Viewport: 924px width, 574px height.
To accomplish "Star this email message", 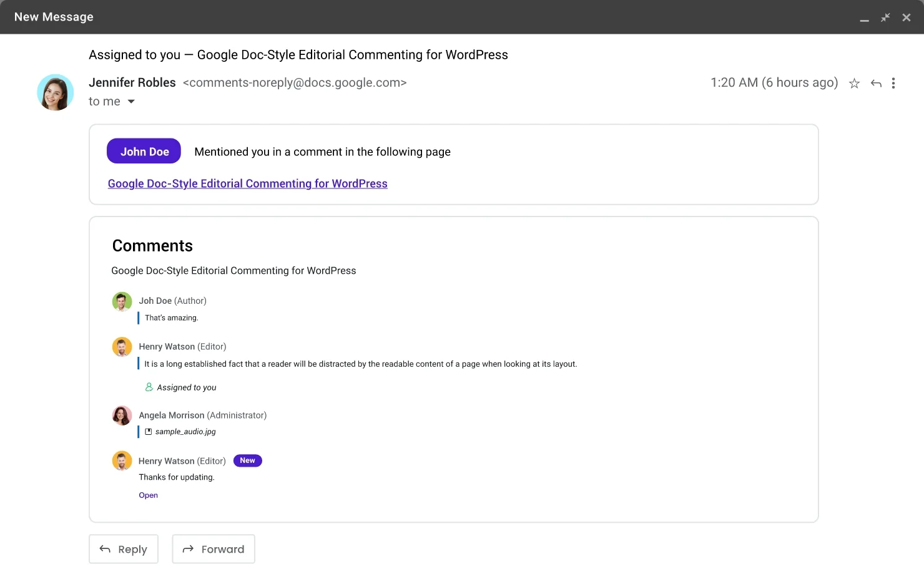I will tap(854, 84).
